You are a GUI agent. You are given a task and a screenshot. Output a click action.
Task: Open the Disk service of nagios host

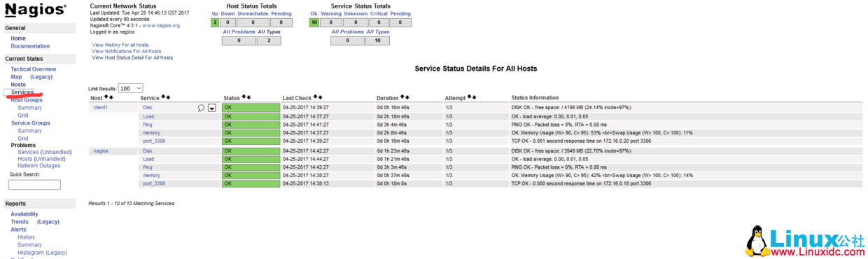[148, 151]
